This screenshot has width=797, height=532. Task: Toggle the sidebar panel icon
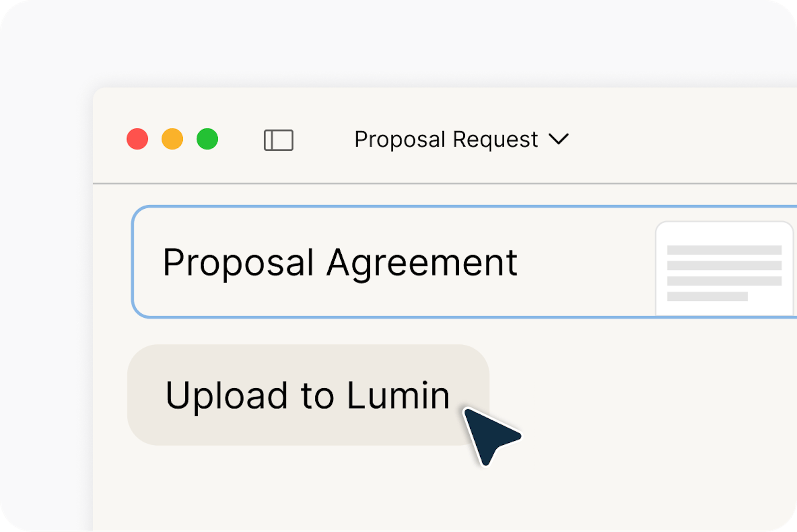click(x=278, y=140)
